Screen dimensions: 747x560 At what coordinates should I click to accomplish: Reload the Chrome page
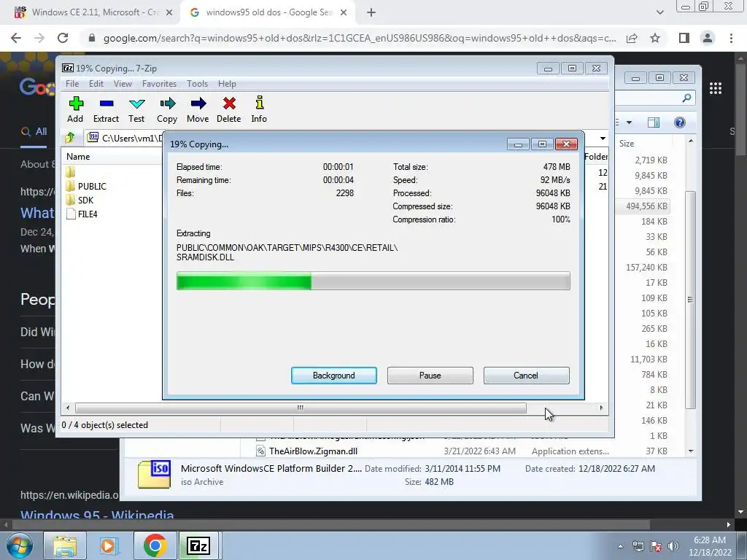click(63, 38)
